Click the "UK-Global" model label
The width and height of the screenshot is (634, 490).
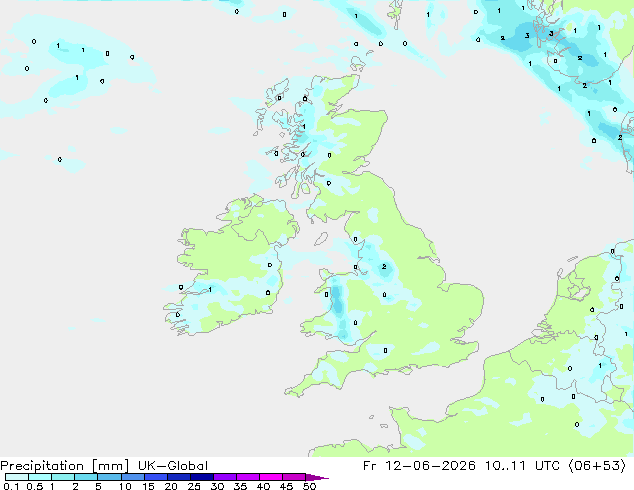click(173, 466)
